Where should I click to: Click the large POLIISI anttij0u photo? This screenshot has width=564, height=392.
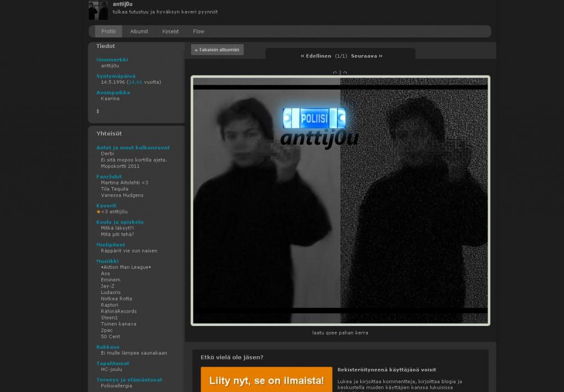pos(340,200)
